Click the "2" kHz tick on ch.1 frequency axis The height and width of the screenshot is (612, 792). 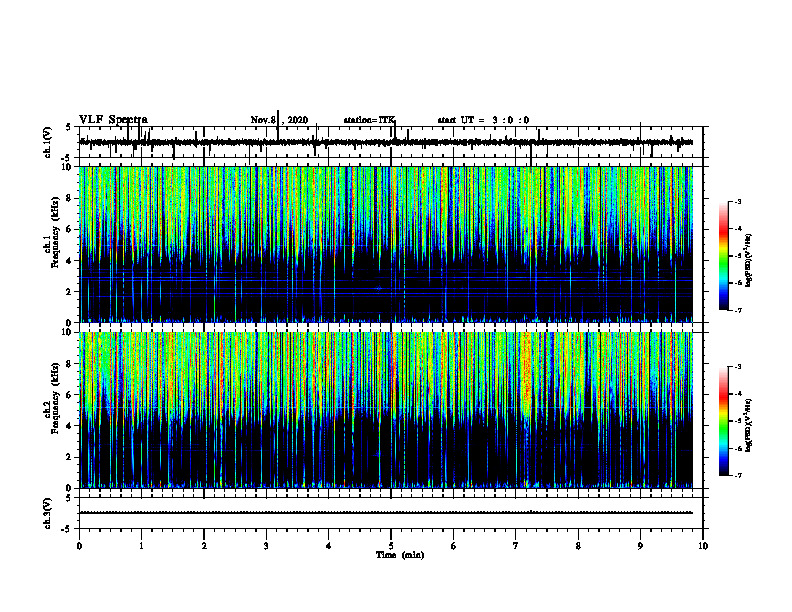coord(70,292)
